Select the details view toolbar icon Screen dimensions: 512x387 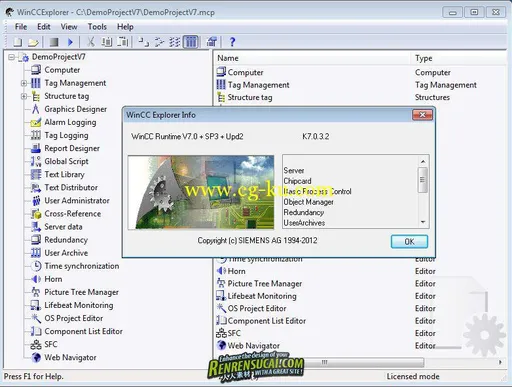pos(191,42)
